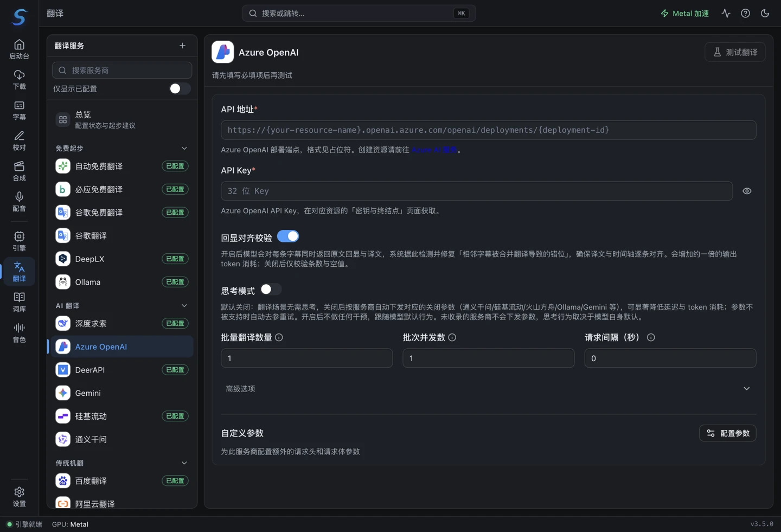This screenshot has width=781, height=532.
Task: Select 自动免费翻译 service
Action: click(x=122, y=166)
